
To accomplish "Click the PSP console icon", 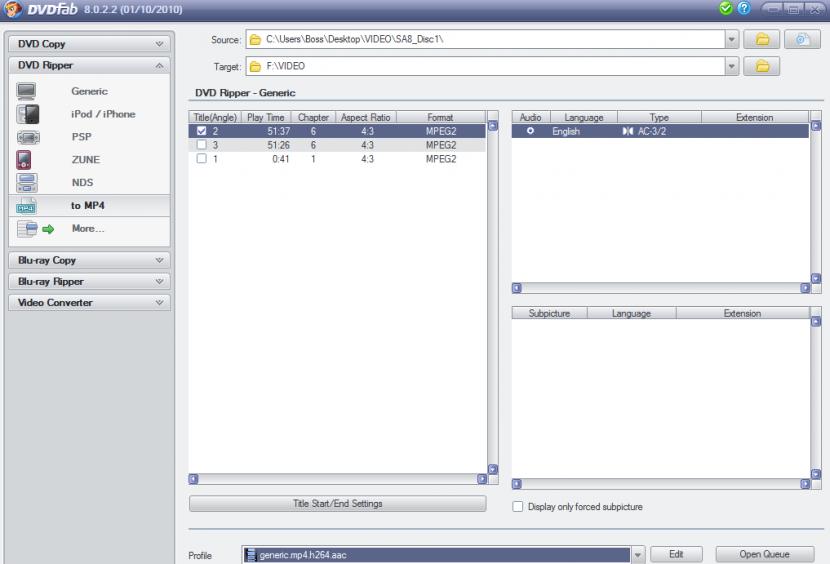I will coord(28,137).
